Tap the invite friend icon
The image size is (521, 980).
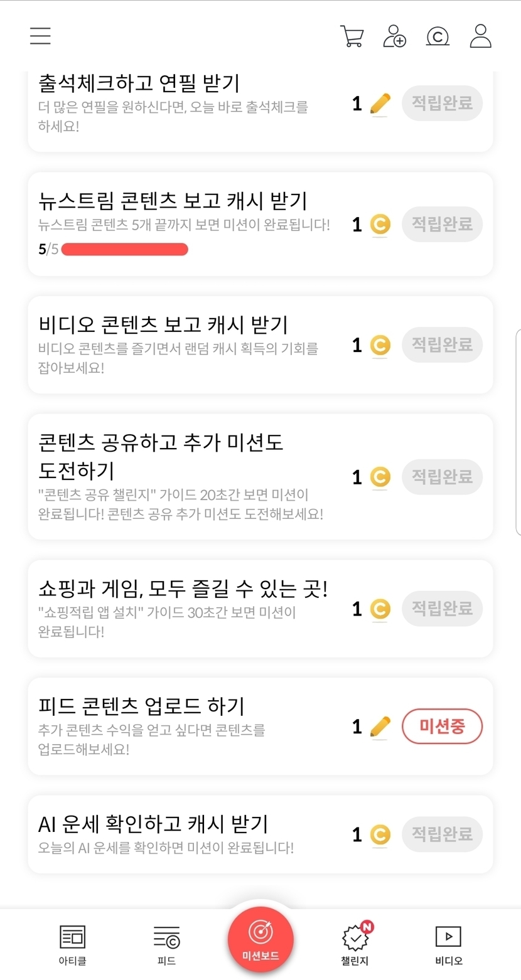(394, 36)
